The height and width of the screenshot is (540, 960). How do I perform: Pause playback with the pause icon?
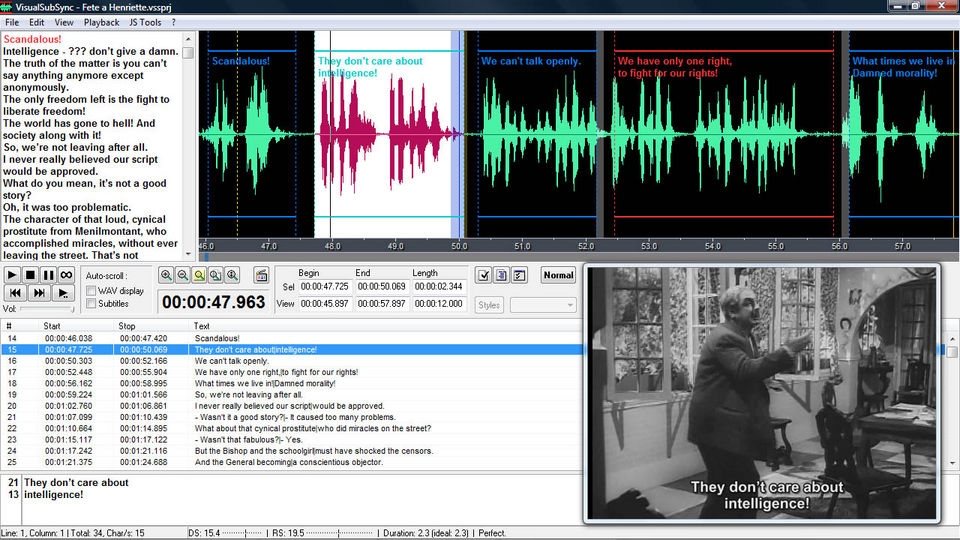(48, 275)
